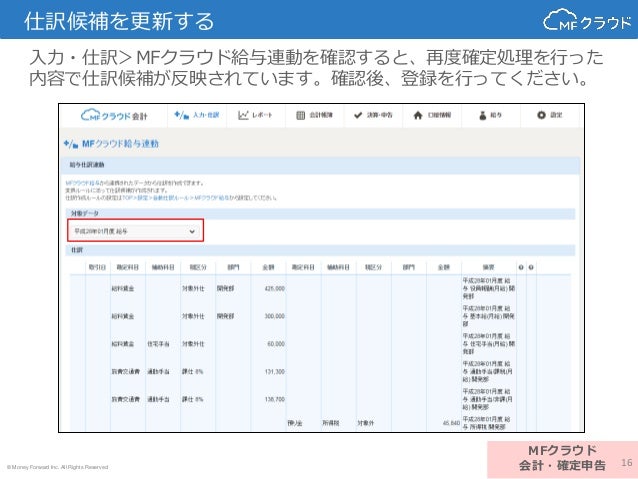638x479 pixels.
Task: Select the amount 300,000 in the table
Action: (x=275, y=316)
